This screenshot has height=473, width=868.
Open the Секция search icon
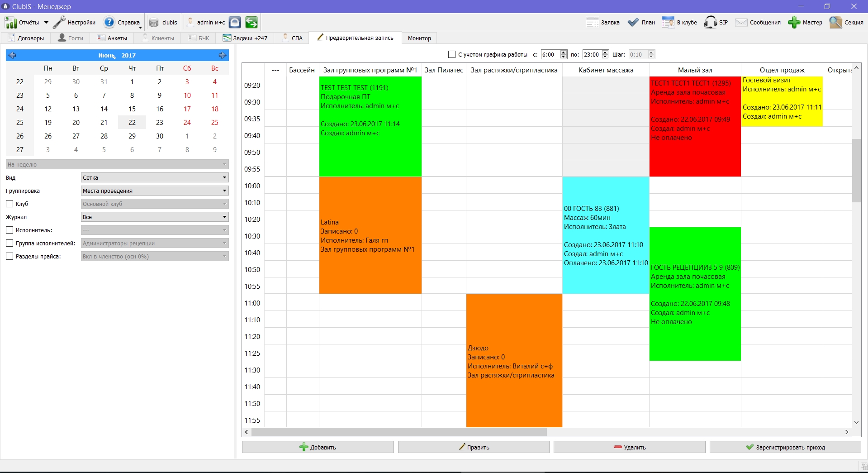click(x=835, y=22)
